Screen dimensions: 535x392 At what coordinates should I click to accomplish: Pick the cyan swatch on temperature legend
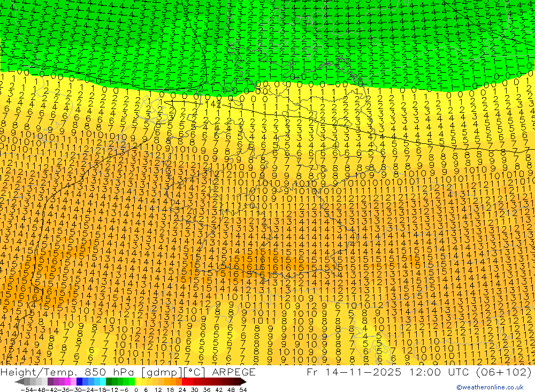tap(103, 382)
